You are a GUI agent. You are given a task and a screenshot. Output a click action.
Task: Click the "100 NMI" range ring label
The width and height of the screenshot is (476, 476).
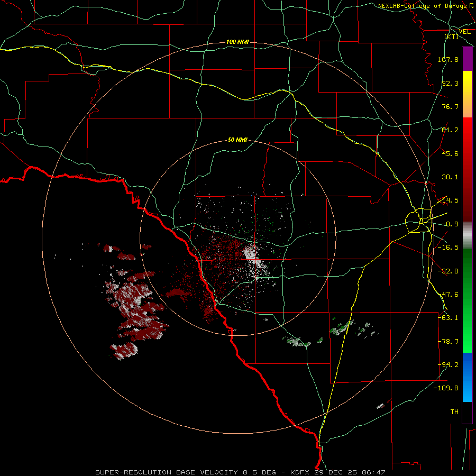(x=237, y=42)
